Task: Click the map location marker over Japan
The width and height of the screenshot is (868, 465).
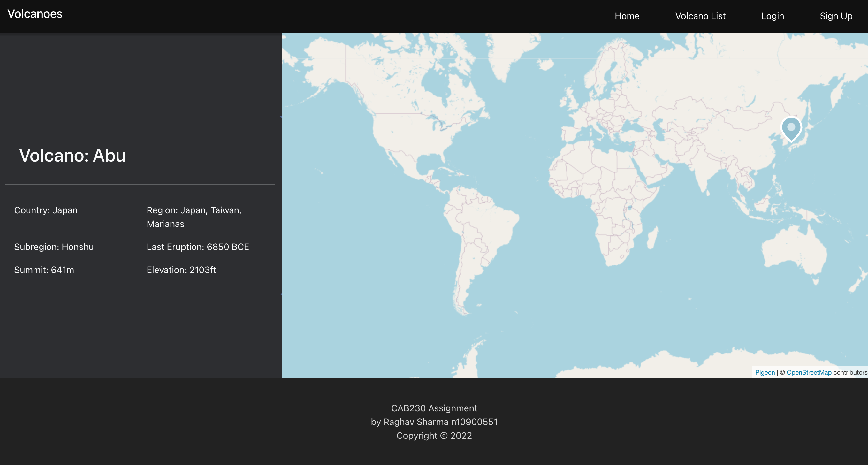Action: (791, 129)
